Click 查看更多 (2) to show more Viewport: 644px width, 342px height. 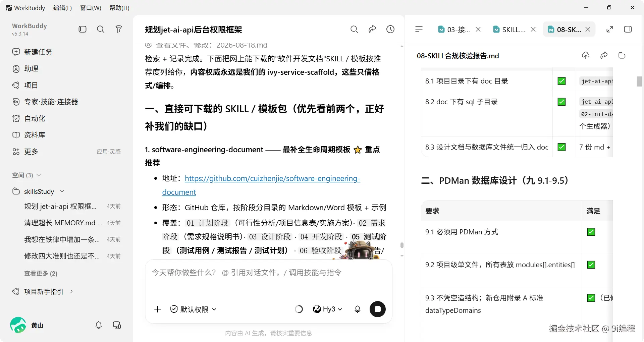click(41, 273)
